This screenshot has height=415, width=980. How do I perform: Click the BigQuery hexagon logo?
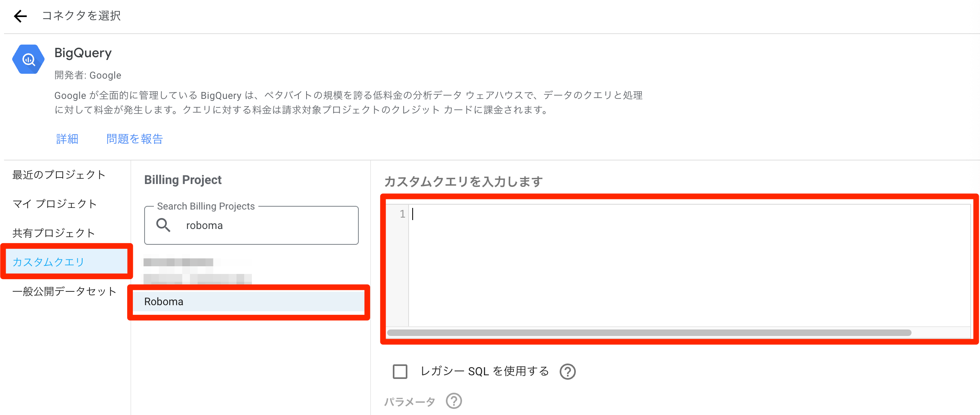pos(28,60)
